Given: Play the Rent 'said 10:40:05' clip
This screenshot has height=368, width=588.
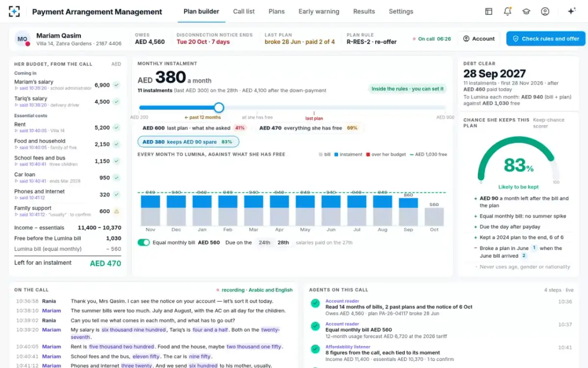Looking at the screenshot, I should coord(30,131).
